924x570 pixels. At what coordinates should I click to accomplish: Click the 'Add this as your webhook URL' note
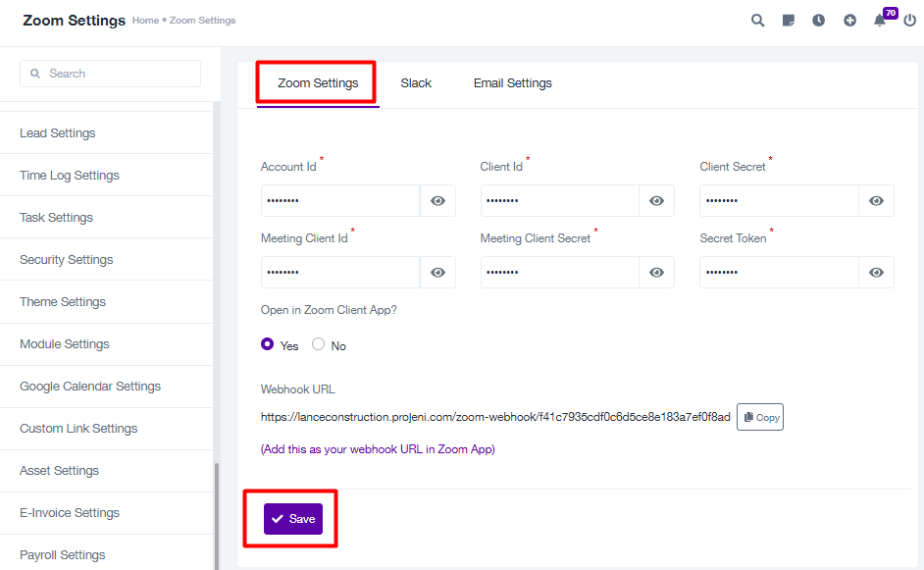pos(378,449)
